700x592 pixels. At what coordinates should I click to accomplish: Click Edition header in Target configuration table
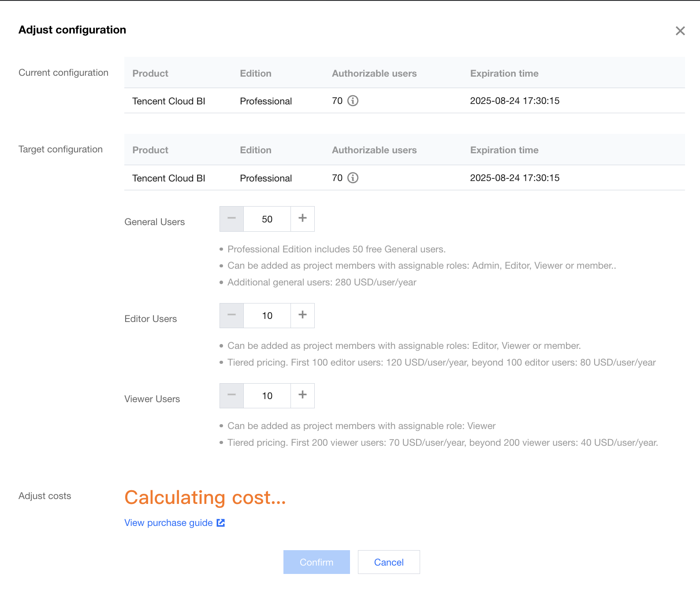coord(256,150)
